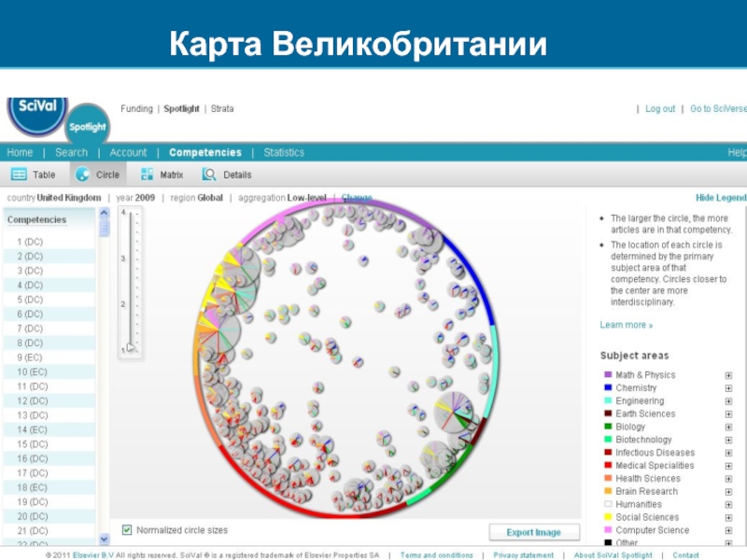Open the Elsevier B.V footer link
Viewport: 747px width, 560px height.
pos(92,555)
